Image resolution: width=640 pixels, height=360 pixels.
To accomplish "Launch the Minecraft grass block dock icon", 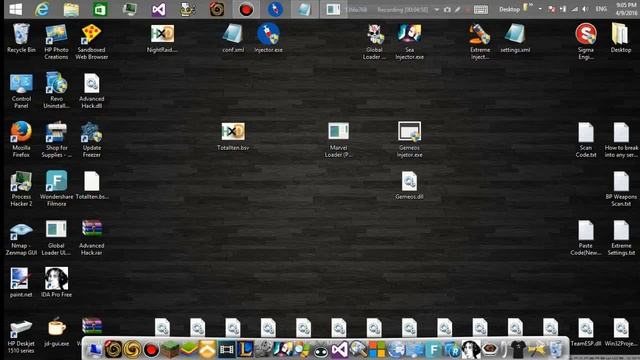I will click(x=169, y=349).
